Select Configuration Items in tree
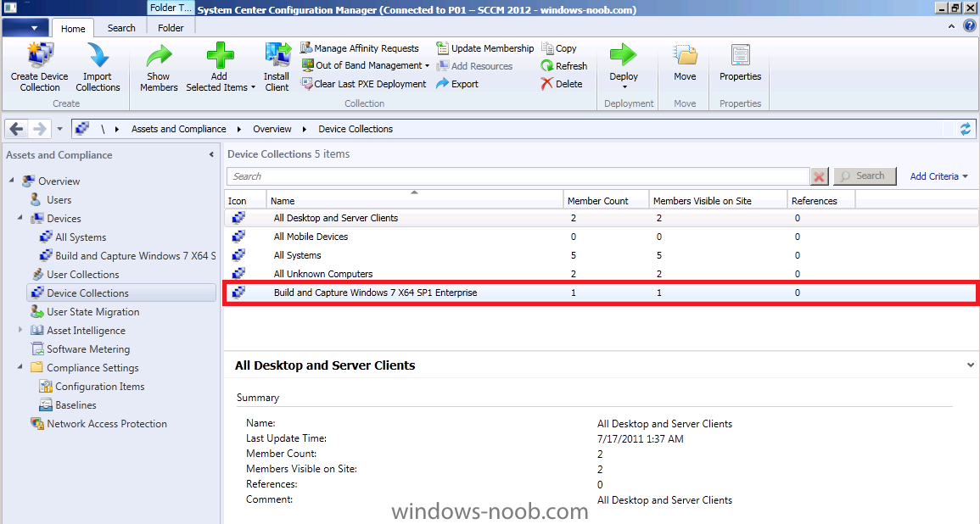The image size is (980, 524). point(99,387)
